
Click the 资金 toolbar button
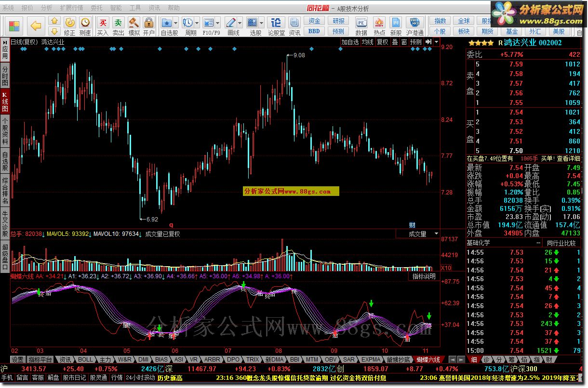point(314,21)
